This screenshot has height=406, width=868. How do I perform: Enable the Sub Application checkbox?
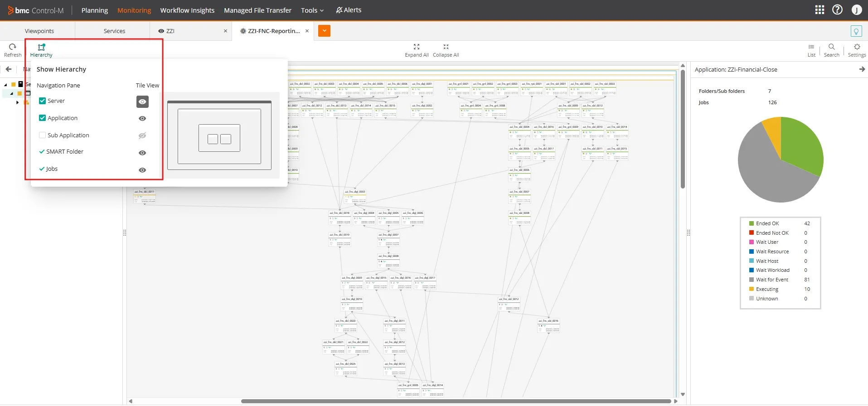click(x=42, y=135)
